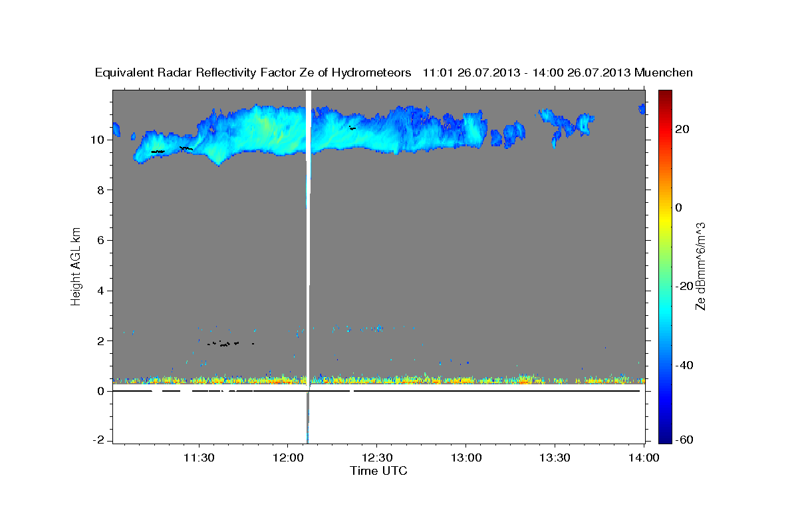Click the height tick label 8
Viewport: 798px width, 532px height.
tap(102, 190)
